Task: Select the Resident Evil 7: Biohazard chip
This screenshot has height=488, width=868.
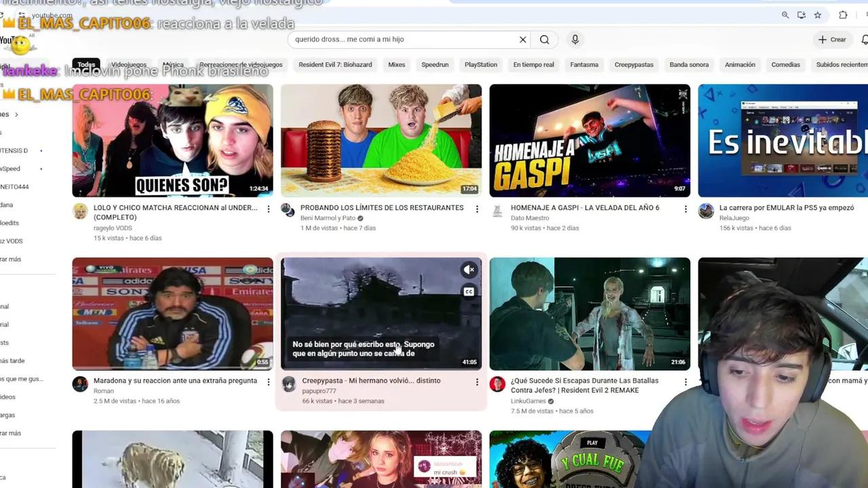Action: coord(335,64)
